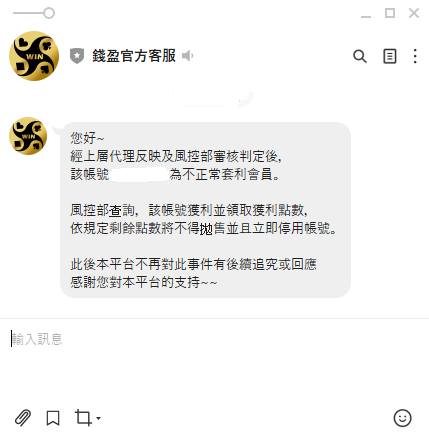Open the Keep bookmark icon
Image resolution: width=429 pixels, height=437 pixels.
(53, 418)
